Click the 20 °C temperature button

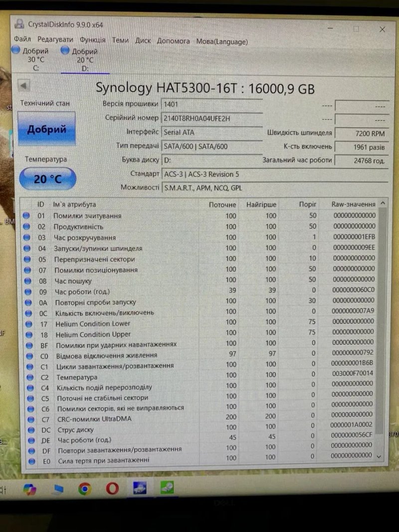point(47,179)
